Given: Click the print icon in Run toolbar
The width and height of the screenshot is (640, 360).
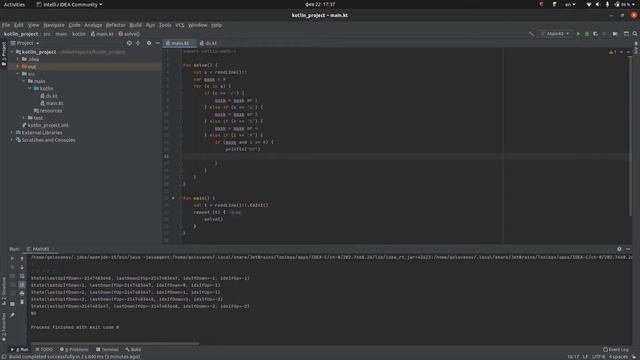Looking at the screenshot, I should pos(22,293).
